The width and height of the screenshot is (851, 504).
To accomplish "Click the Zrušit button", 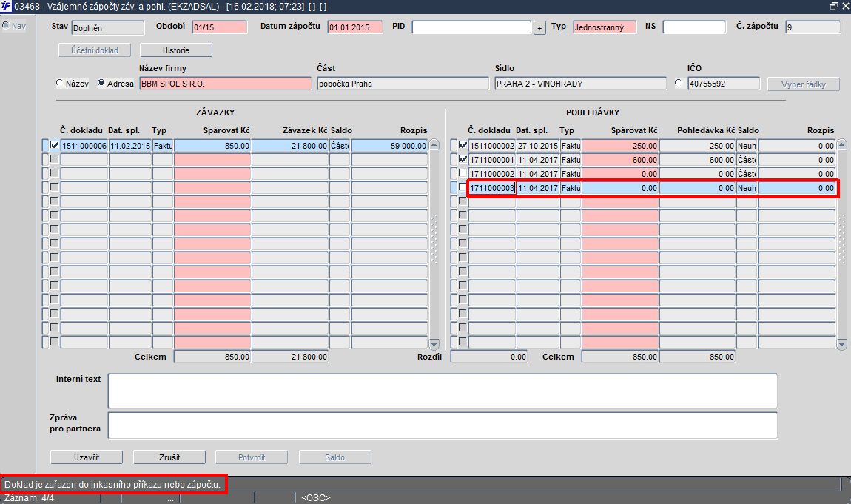I will [169, 457].
